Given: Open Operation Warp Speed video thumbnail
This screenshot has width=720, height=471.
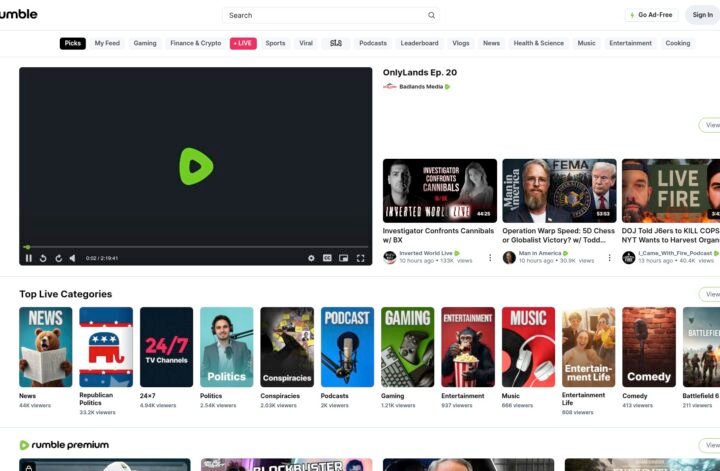Looking at the screenshot, I should click(x=559, y=191).
